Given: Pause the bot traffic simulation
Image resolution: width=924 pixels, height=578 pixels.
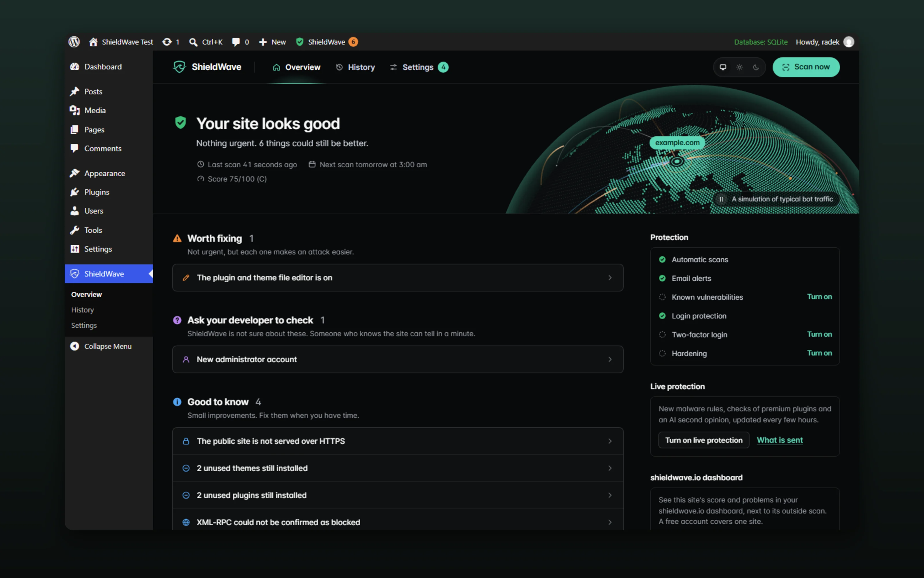Looking at the screenshot, I should coord(721,199).
